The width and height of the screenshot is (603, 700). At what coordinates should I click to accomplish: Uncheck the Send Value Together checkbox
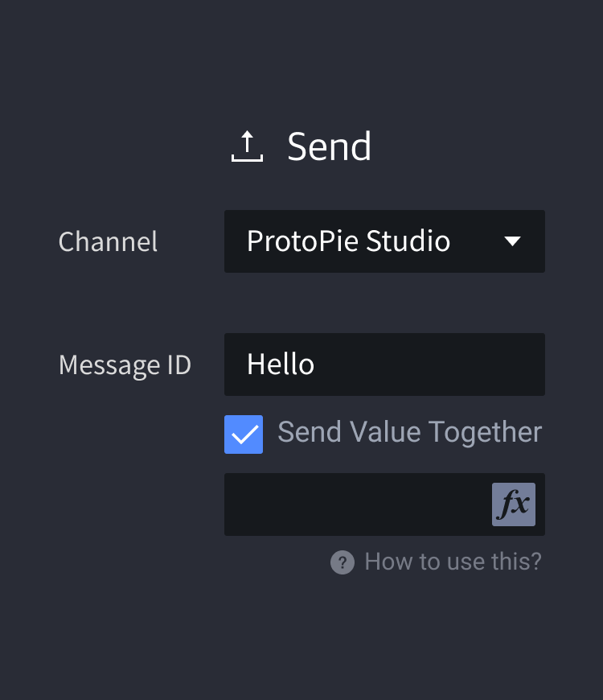point(244,434)
